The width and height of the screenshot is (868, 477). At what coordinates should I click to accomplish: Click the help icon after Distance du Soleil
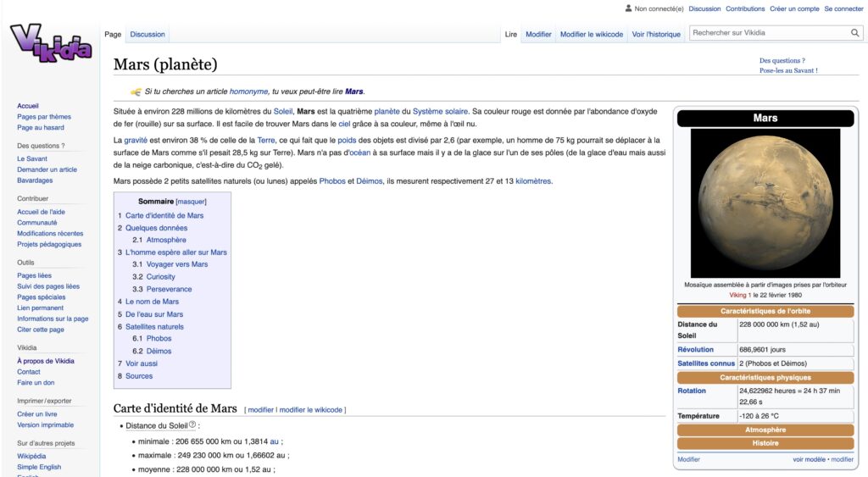tap(192, 425)
